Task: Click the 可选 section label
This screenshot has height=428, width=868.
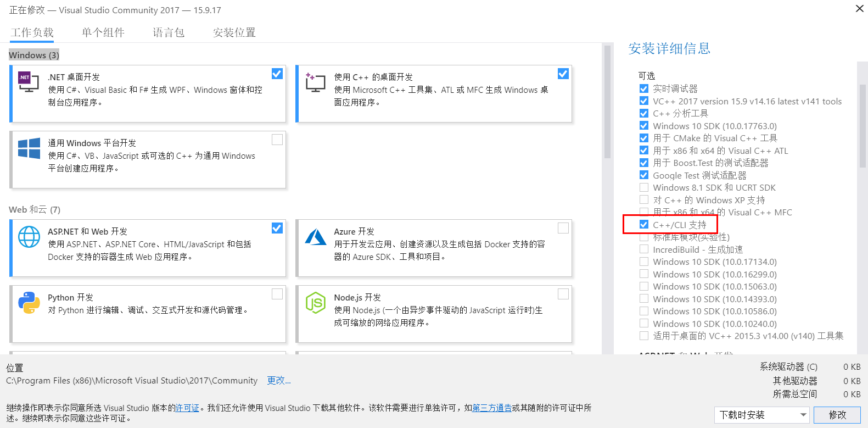Action: pos(647,76)
